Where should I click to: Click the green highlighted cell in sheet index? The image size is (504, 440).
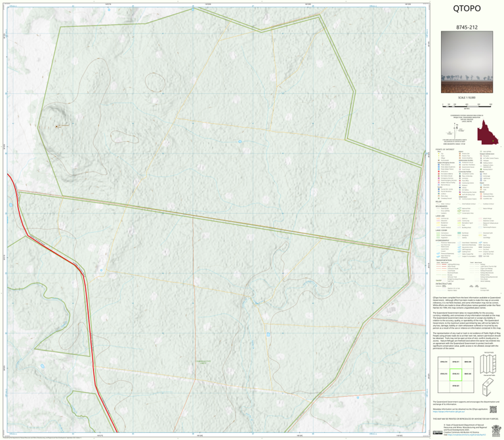coord(455,374)
